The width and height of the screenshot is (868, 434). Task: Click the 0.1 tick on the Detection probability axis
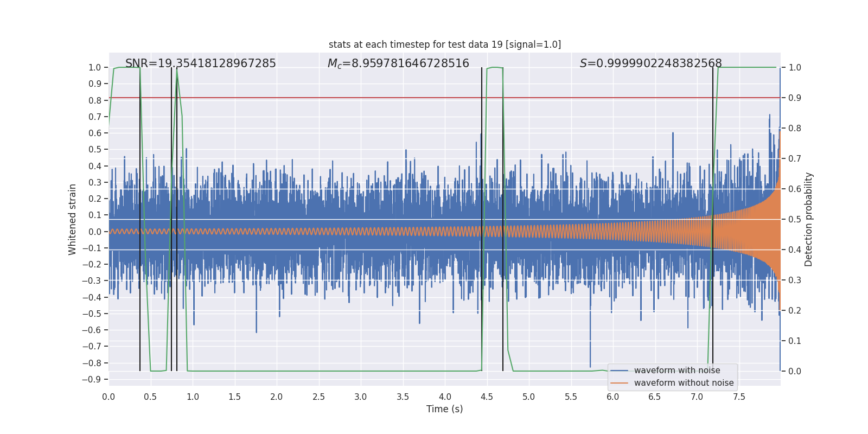click(x=795, y=341)
